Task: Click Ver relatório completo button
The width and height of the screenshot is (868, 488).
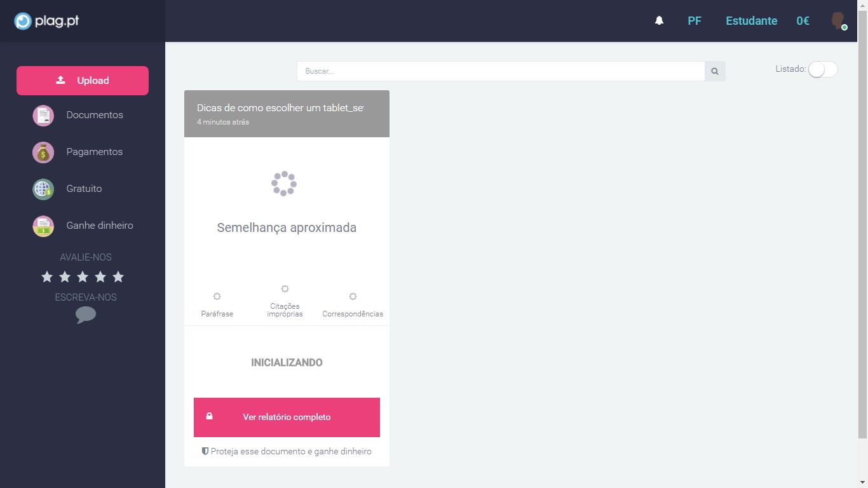Action: coord(287,417)
